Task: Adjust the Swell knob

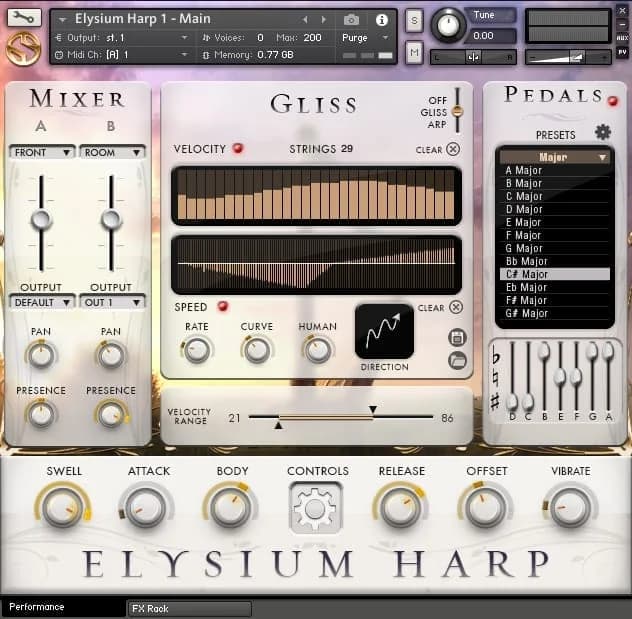Action: pyautogui.click(x=62, y=508)
